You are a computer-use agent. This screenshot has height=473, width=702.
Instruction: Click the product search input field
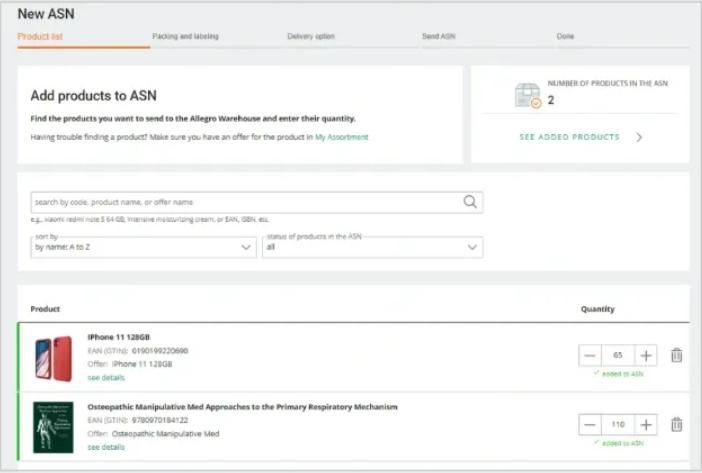245,202
